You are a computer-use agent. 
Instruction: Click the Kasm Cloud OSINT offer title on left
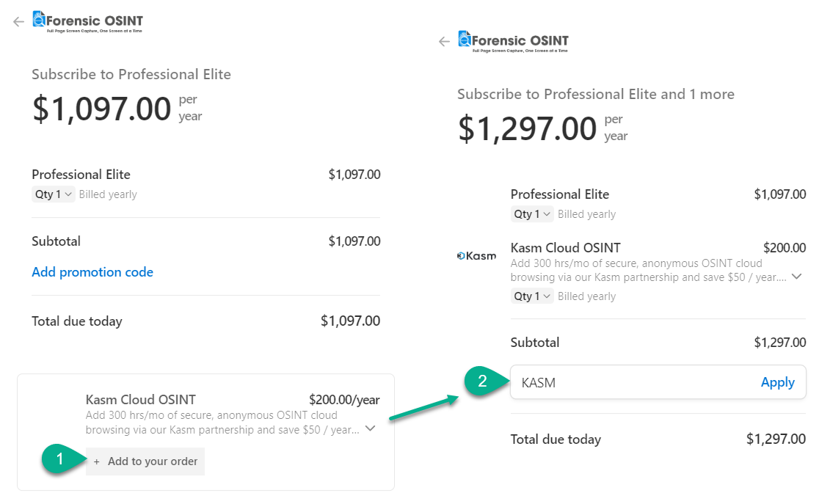141,400
